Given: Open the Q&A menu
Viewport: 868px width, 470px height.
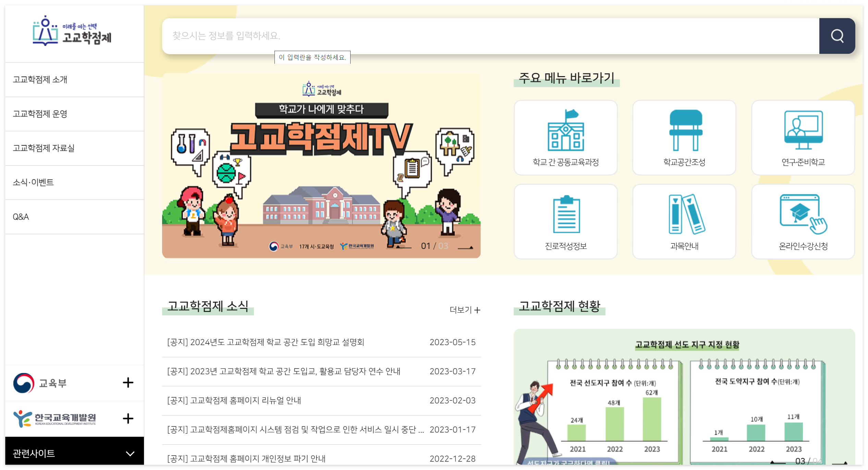Looking at the screenshot, I should [74, 217].
